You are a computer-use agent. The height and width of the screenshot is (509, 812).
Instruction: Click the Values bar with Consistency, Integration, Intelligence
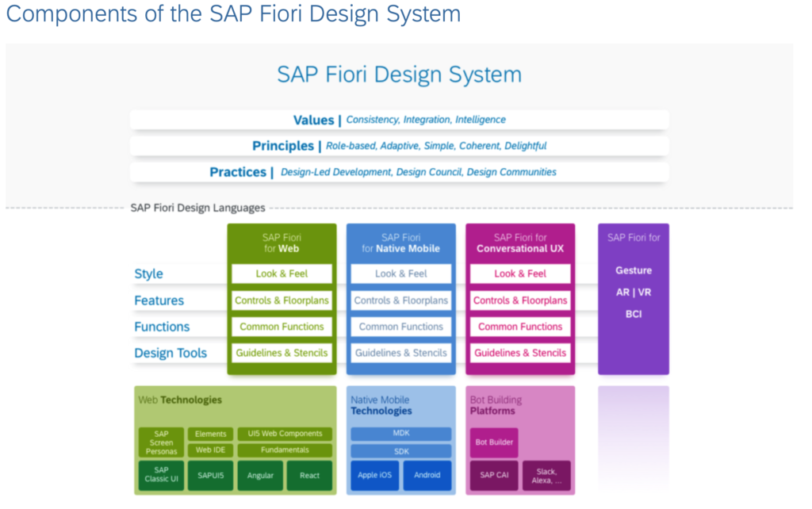(400, 120)
